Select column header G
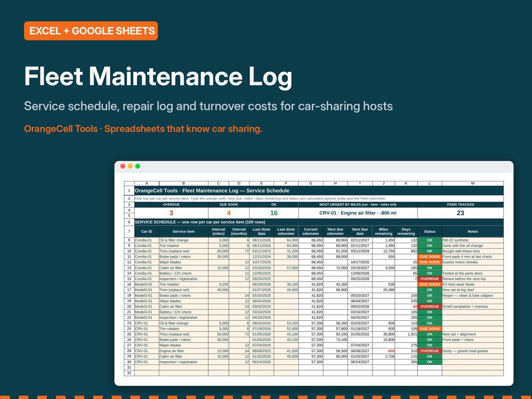Viewport: 532px width, 399px height. pos(311,183)
